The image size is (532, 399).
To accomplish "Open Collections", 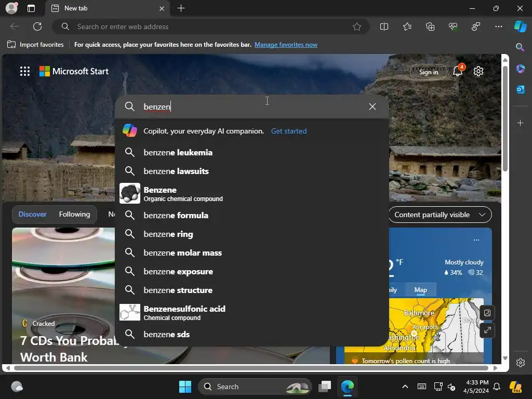I will [430, 26].
